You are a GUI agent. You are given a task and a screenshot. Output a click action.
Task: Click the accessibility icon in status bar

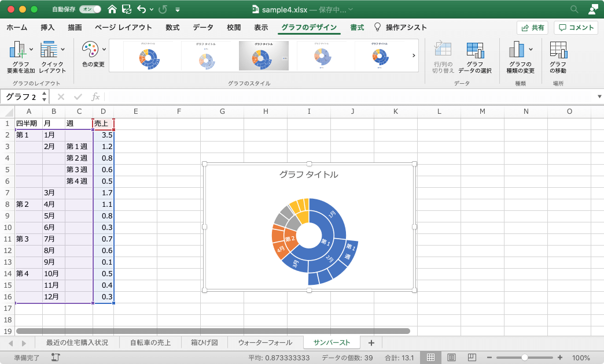tap(56, 358)
